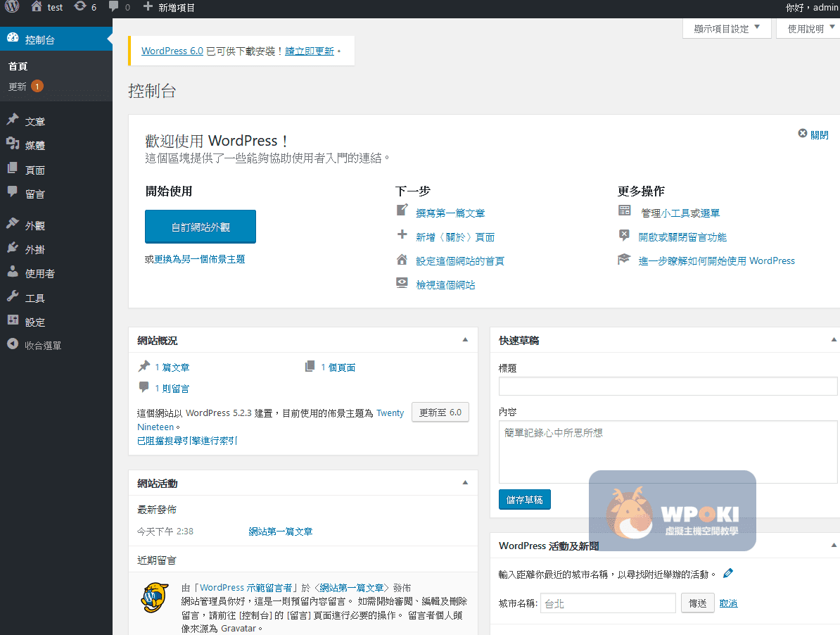Open 媒體 (Media) in the sidebar
Screen dimensions: 840x635
[x=34, y=145]
